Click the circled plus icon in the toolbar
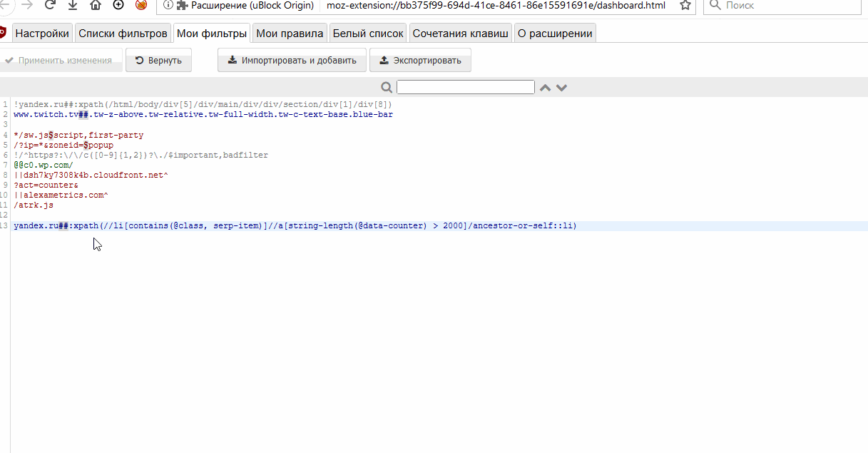868x453 pixels. point(118,5)
